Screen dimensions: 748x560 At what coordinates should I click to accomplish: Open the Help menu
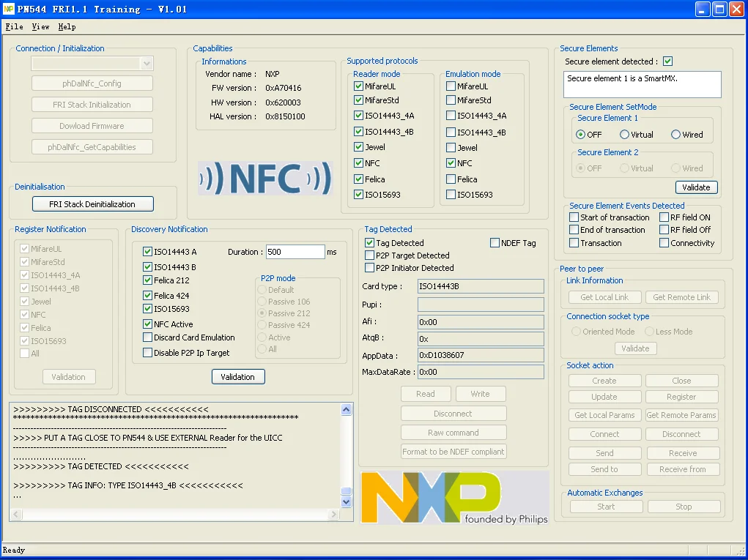(67, 27)
